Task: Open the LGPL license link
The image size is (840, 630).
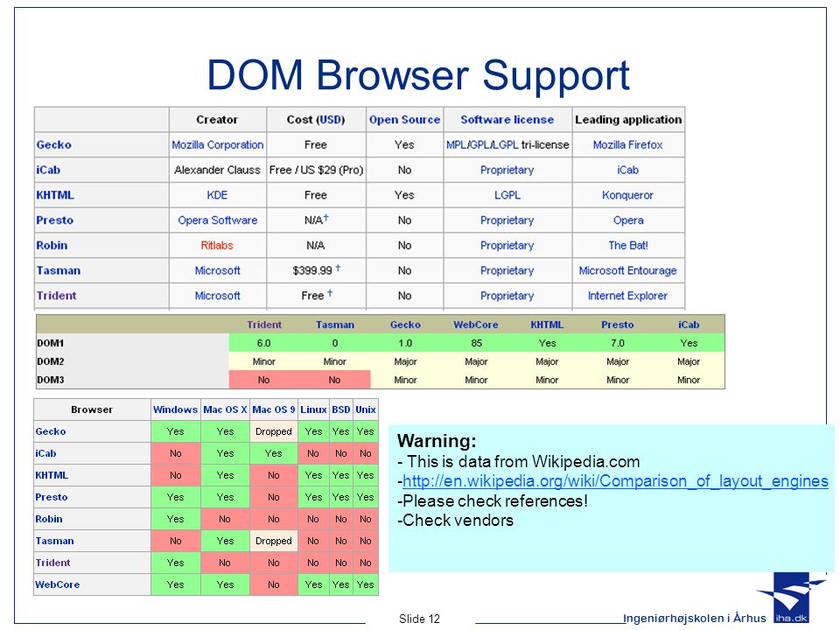Action: tap(507, 195)
